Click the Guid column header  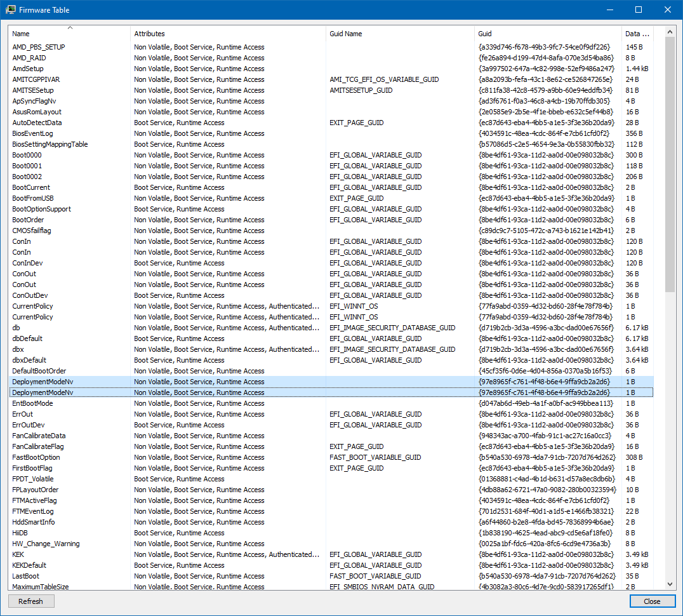[x=548, y=34]
